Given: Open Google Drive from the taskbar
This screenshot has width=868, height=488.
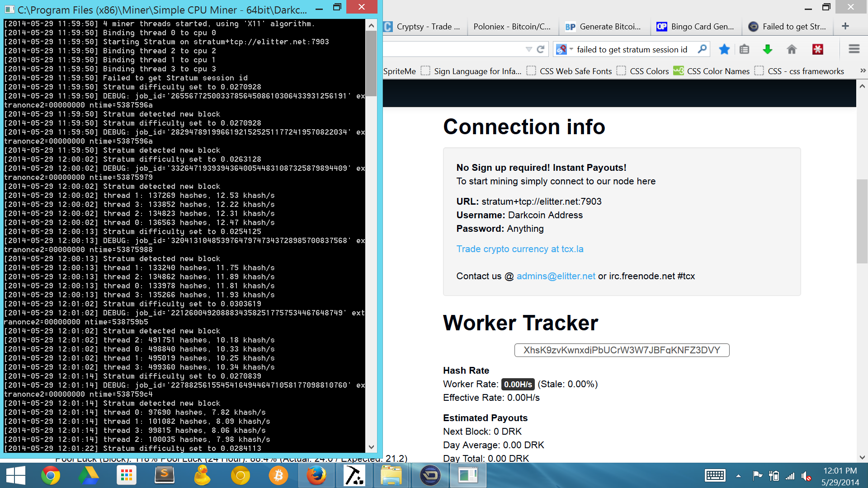Looking at the screenshot, I should coord(89,476).
